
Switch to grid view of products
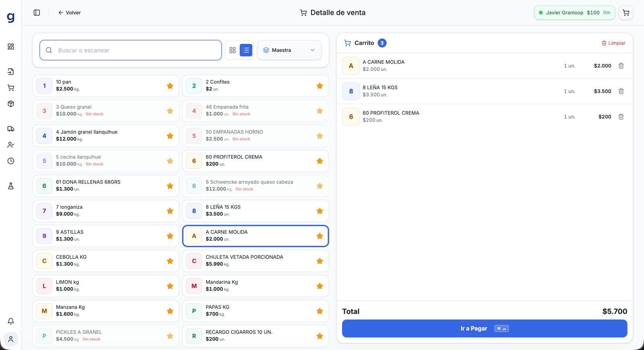[x=233, y=50]
